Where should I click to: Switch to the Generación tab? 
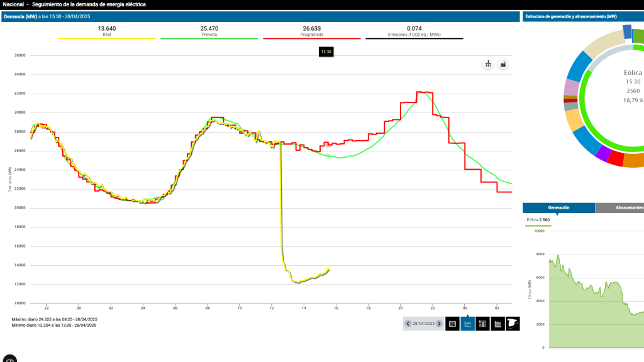point(558,207)
